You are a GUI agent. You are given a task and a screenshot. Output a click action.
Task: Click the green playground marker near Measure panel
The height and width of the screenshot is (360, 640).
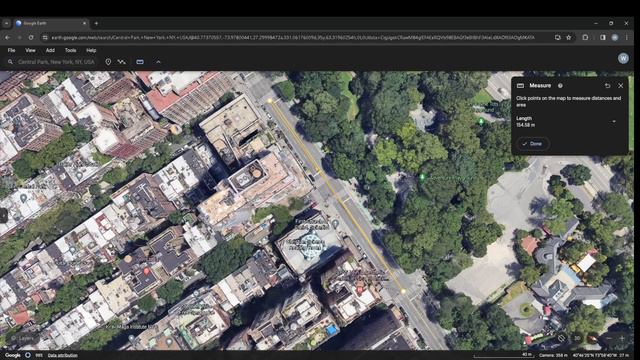point(481,121)
